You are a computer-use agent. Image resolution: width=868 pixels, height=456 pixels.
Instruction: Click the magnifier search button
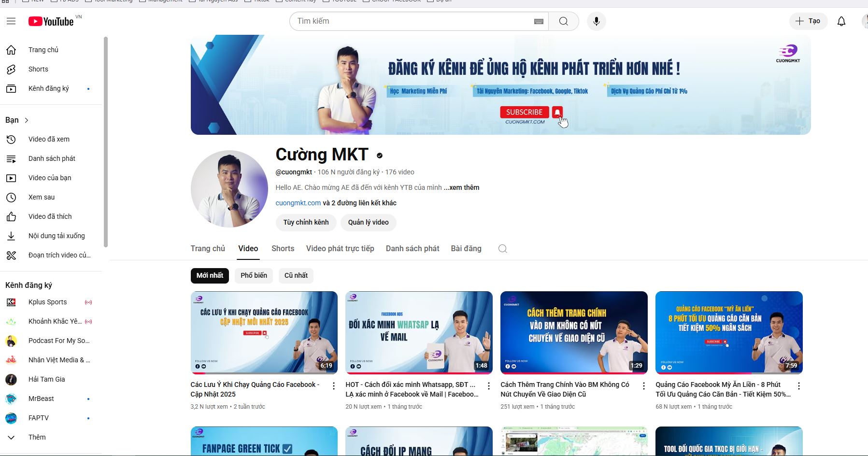[563, 21]
